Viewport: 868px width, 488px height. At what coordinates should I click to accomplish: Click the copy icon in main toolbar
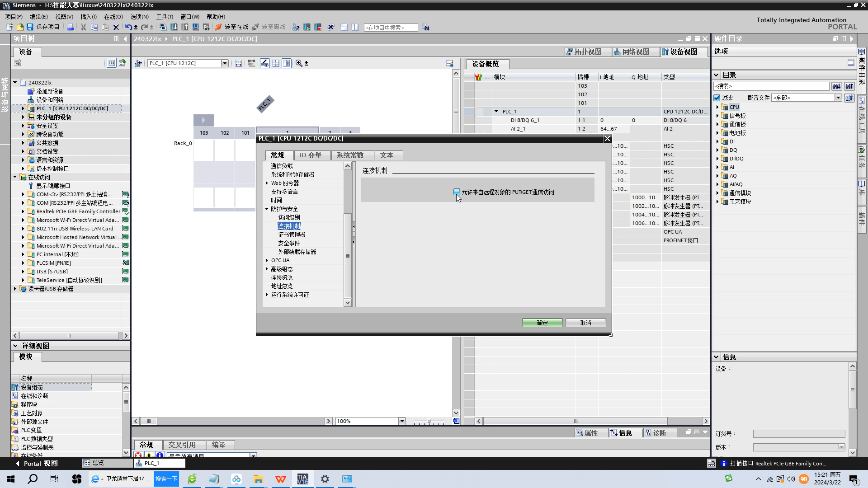point(94,27)
